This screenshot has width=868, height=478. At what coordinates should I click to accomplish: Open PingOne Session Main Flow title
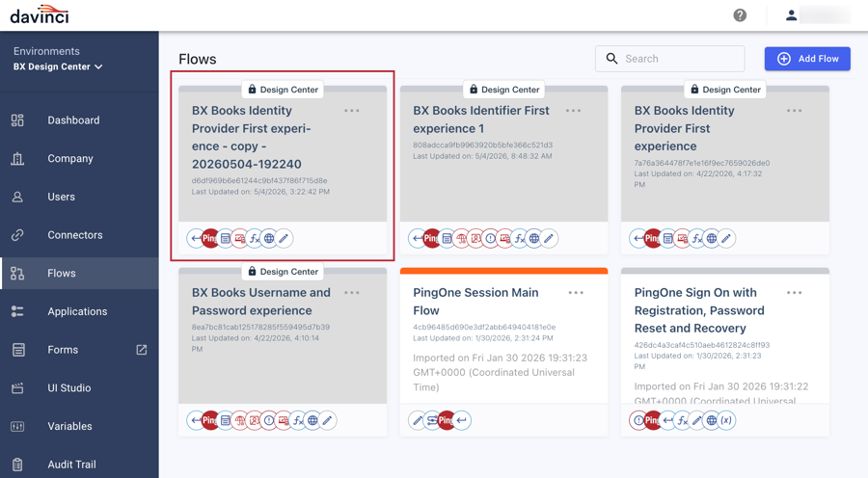[x=475, y=302]
